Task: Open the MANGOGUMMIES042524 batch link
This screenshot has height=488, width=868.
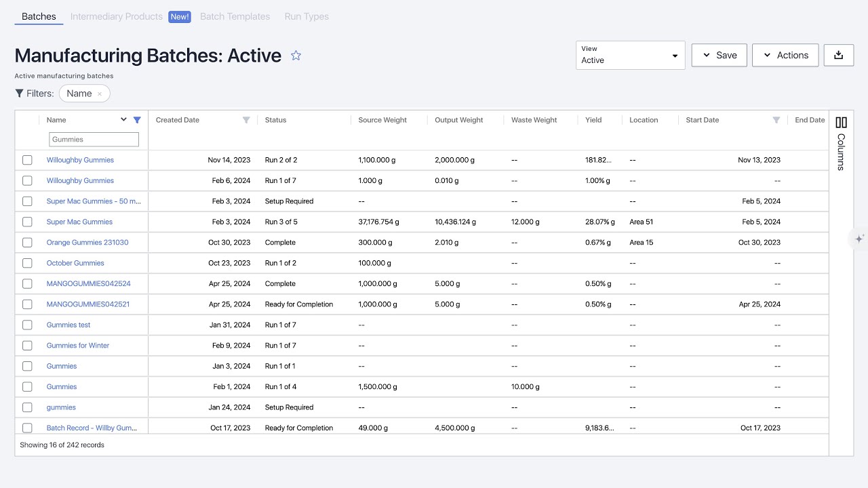Action: click(x=88, y=284)
